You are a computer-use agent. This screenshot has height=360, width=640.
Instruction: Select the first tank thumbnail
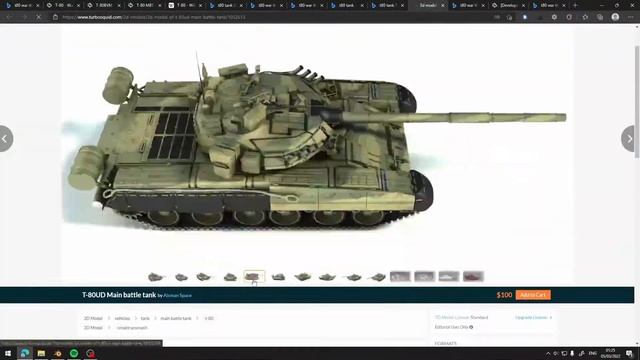pos(156,277)
